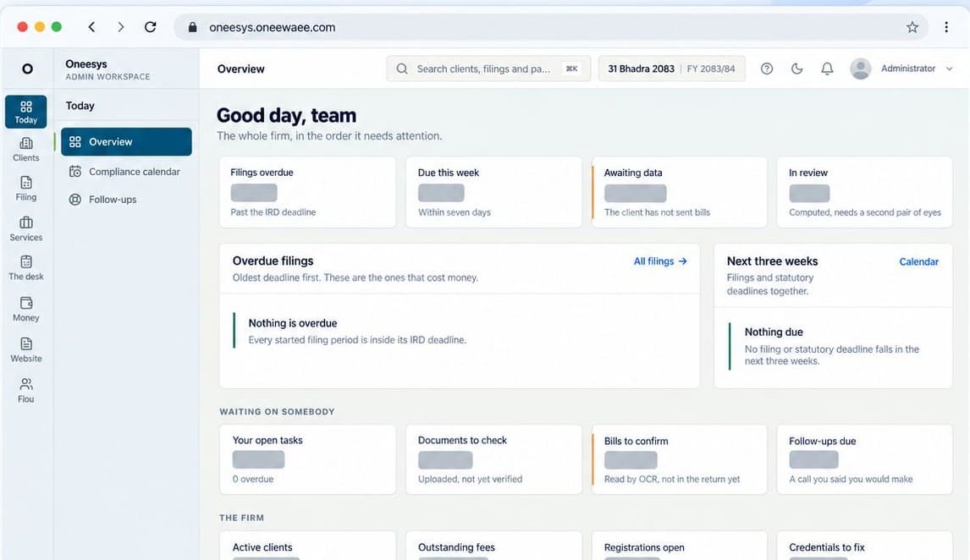Viewport: 970px width, 560px height.
Task: Click the 'THE FIRM' section label
Action: pos(241,518)
